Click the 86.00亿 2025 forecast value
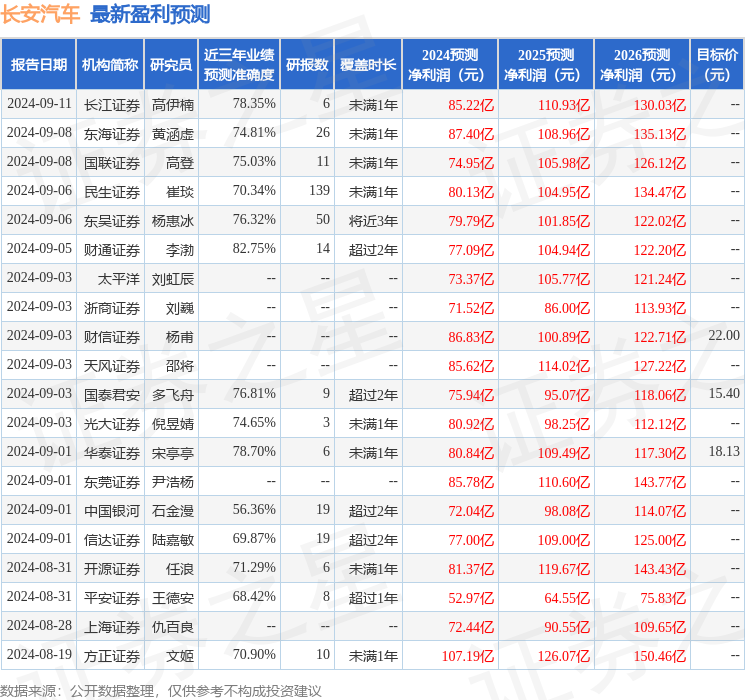 point(567,307)
